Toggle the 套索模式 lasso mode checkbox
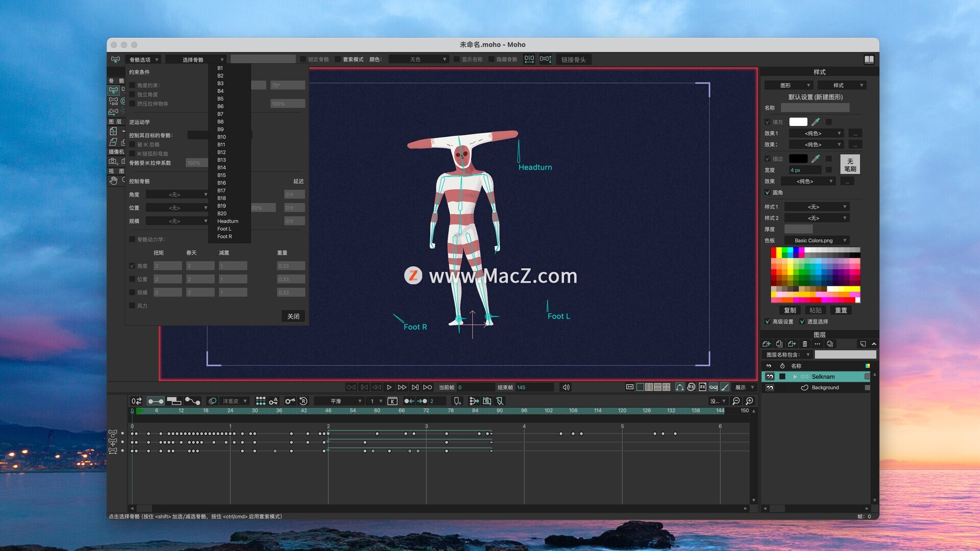The height and width of the screenshot is (551, 980). tap(338, 59)
